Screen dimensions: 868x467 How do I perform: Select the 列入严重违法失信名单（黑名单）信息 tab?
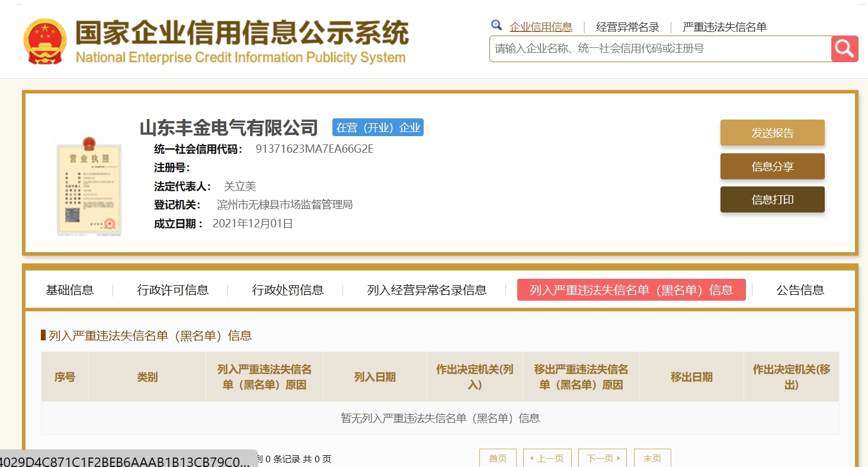pyautogui.click(x=631, y=290)
